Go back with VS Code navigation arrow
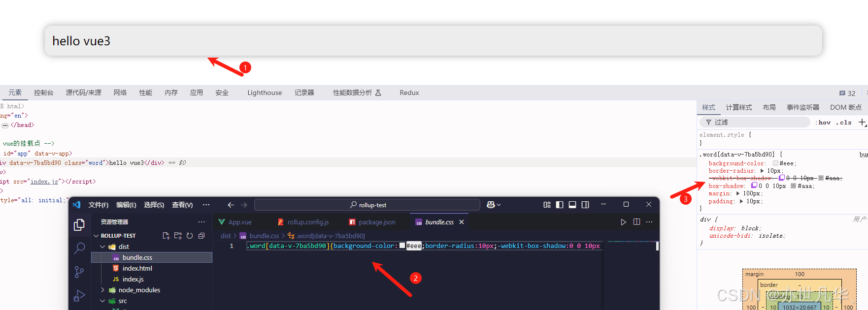868x310 pixels. pyautogui.click(x=231, y=205)
